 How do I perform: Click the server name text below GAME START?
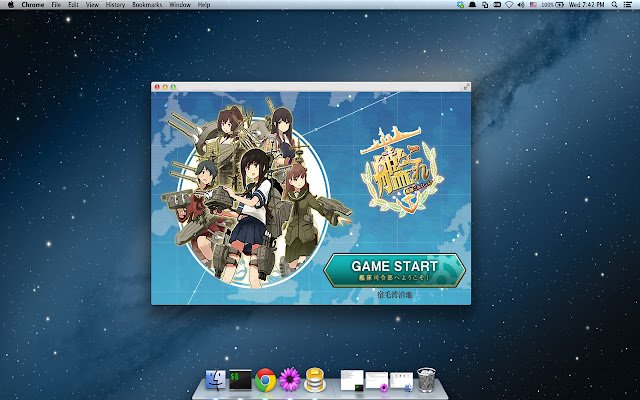394,294
